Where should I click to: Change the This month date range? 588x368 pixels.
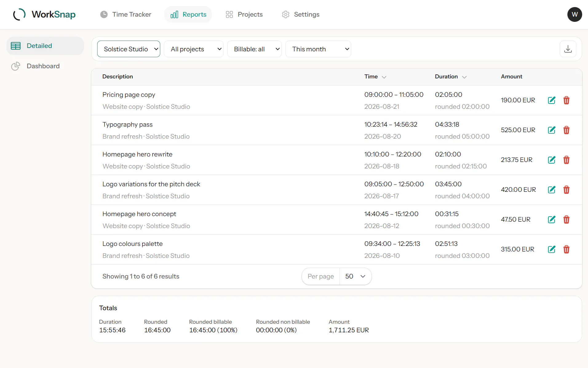(x=318, y=49)
